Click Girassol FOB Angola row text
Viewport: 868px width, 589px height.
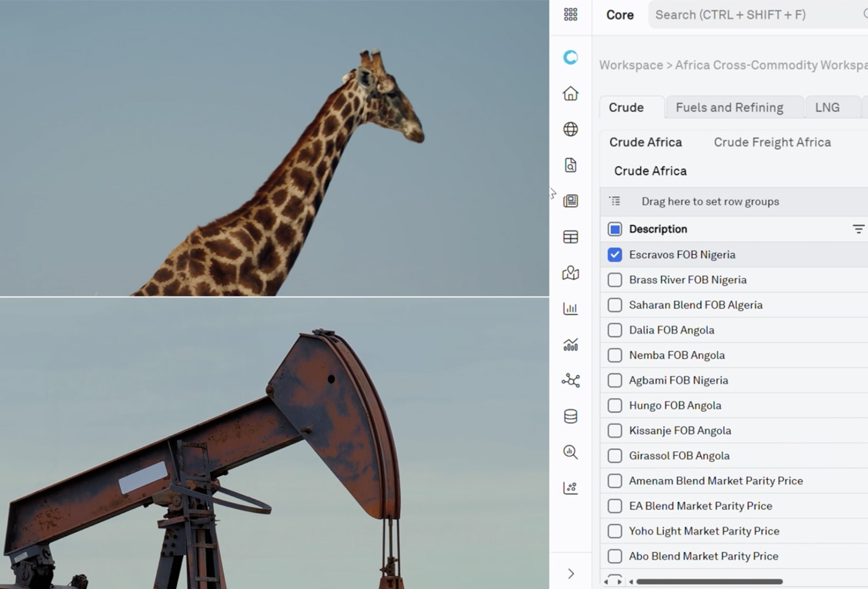click(679, 456)
